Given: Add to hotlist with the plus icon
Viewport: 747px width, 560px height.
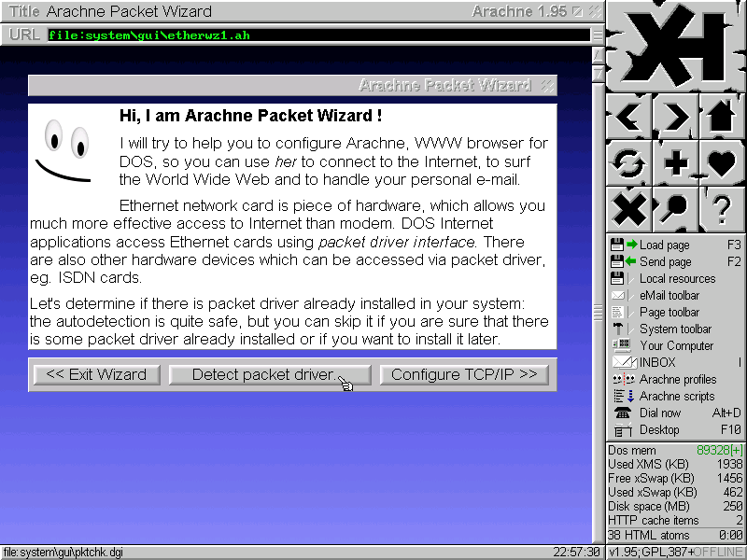Looking at the screenshot, I should [675, 162].
